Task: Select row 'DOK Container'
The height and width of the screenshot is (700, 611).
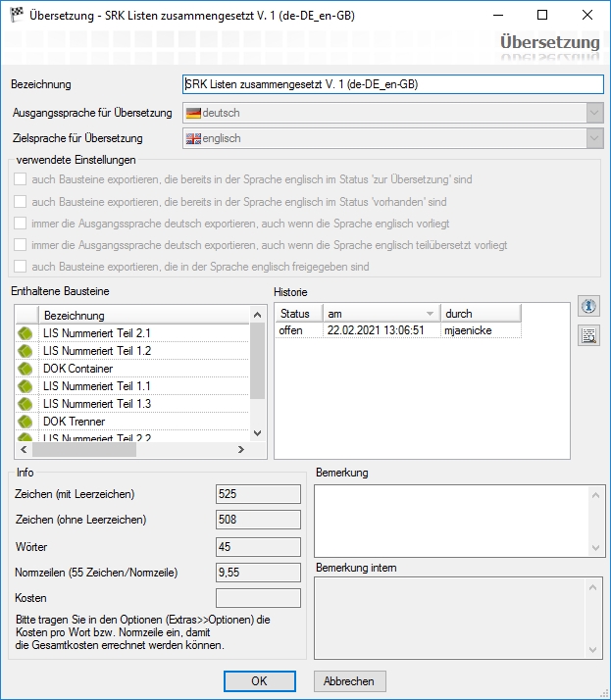Action: point(132,369)
